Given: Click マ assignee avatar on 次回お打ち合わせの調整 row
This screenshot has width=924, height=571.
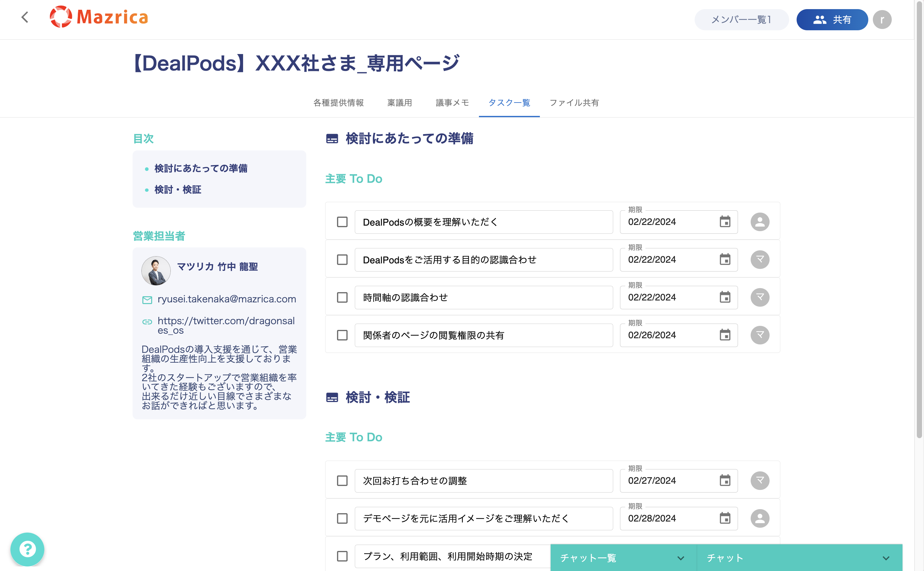Looking at the screenshot, I should point(760,480).
